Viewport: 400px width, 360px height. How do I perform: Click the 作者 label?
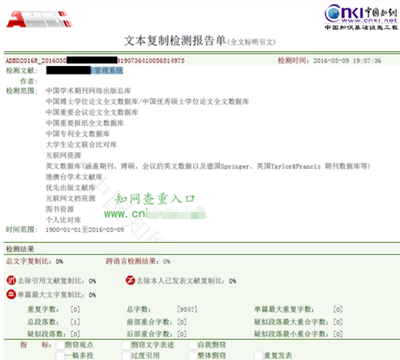tap(29, 81)
